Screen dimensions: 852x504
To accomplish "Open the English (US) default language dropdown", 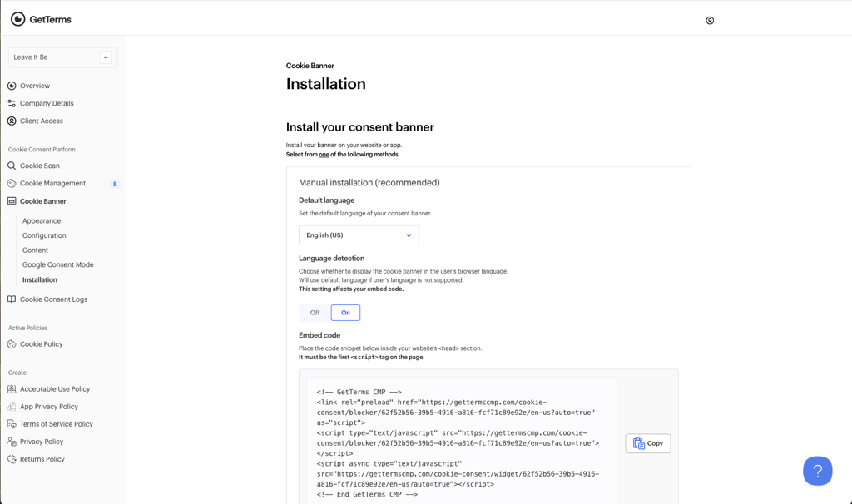I will pyautogui.click(x=359, y=235).
